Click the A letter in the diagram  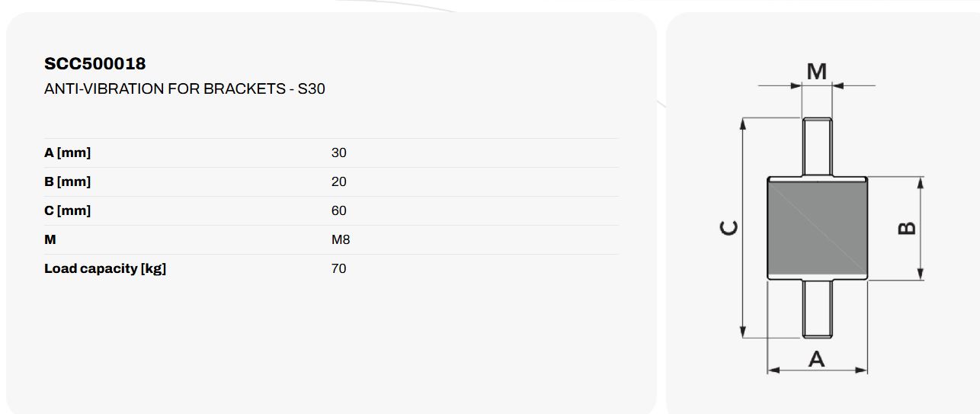[817, 358]
